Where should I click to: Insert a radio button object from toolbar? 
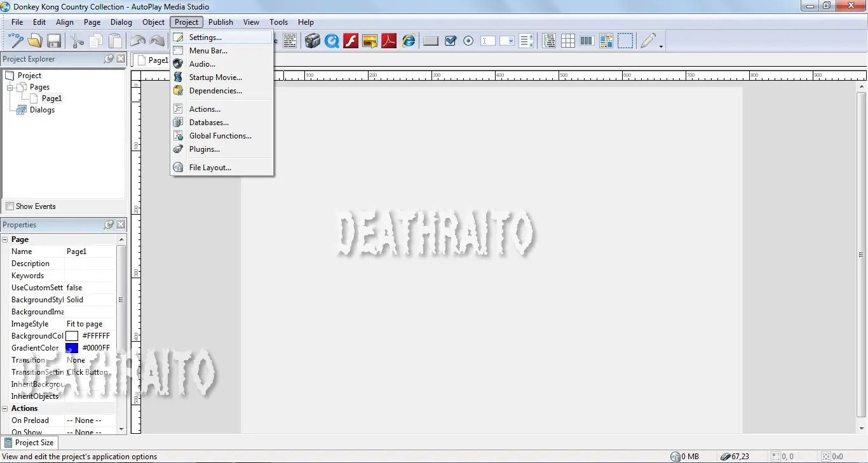point(469,41)
